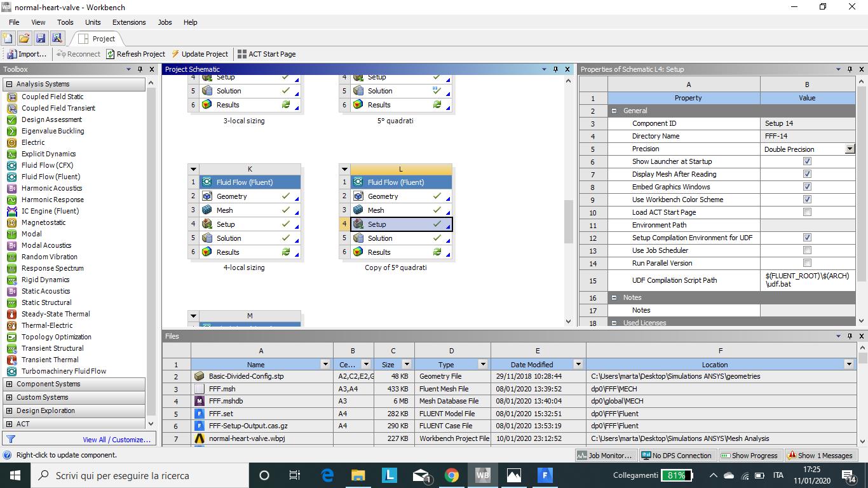Enable Use Job Scheduler checkbox
This screenshot has height=488, width=868.
807,250
